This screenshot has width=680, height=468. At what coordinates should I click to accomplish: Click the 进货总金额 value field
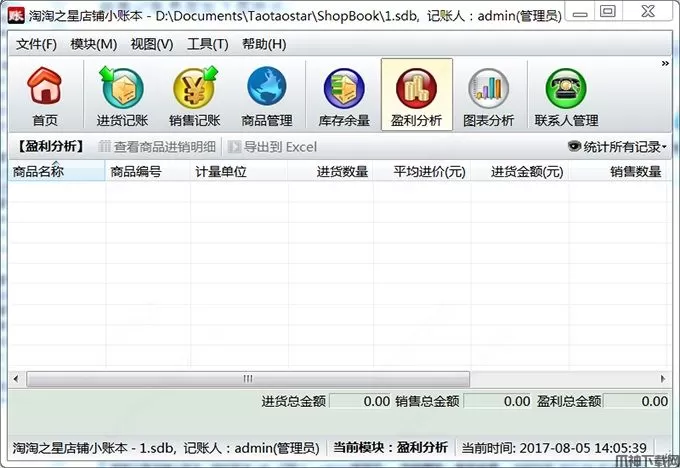[360, 401]
